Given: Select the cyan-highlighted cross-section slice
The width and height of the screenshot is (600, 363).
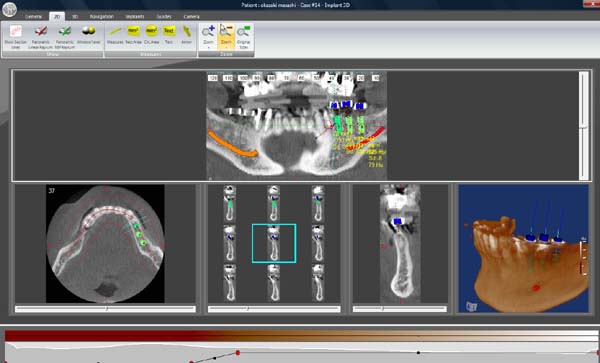Looking at the screenshot, I should click(274, 244).
